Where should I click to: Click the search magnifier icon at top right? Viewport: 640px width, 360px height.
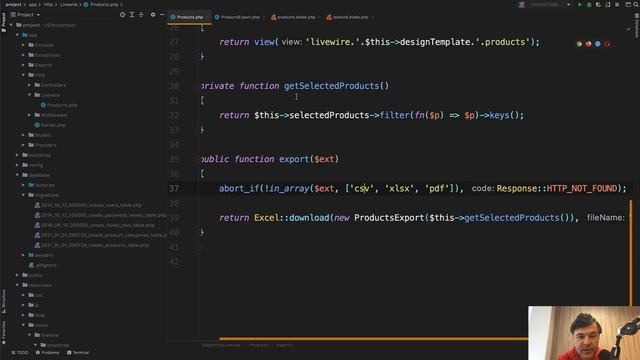[636, 4]
